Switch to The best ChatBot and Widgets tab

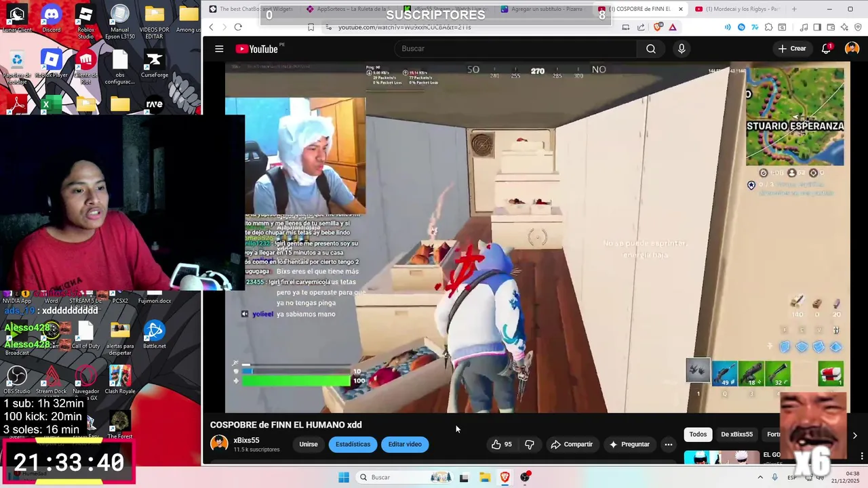251,9
